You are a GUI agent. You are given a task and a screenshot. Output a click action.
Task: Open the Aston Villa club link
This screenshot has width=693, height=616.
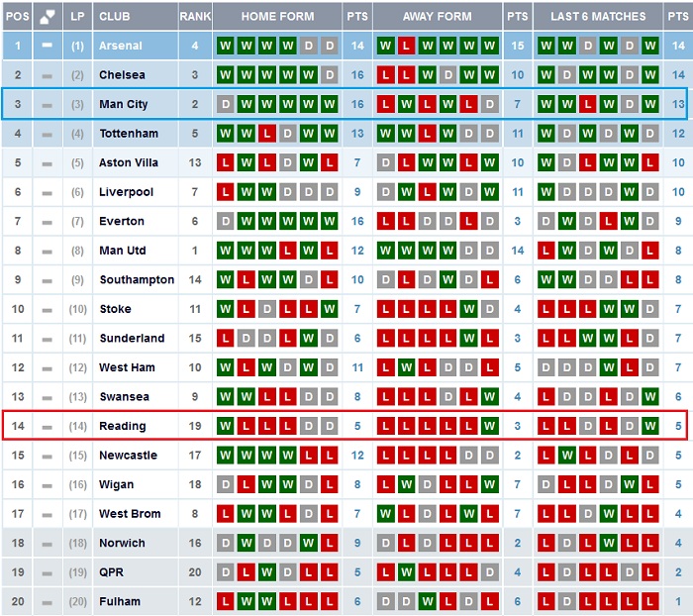(x=129, y=162)
